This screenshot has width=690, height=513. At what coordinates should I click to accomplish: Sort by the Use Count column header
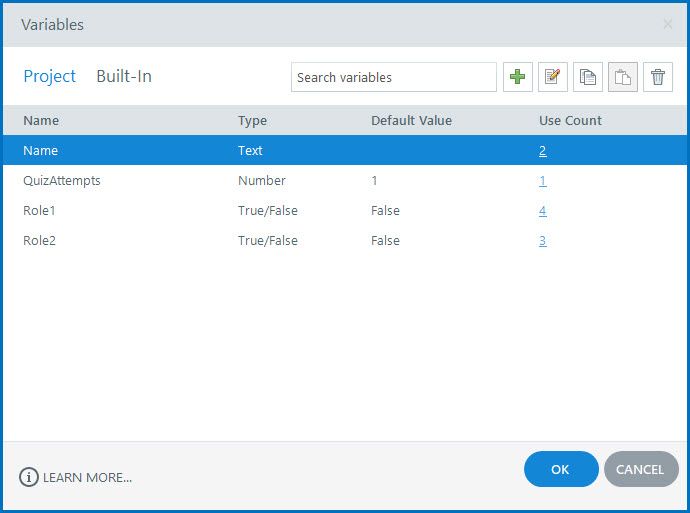[570, 120]
